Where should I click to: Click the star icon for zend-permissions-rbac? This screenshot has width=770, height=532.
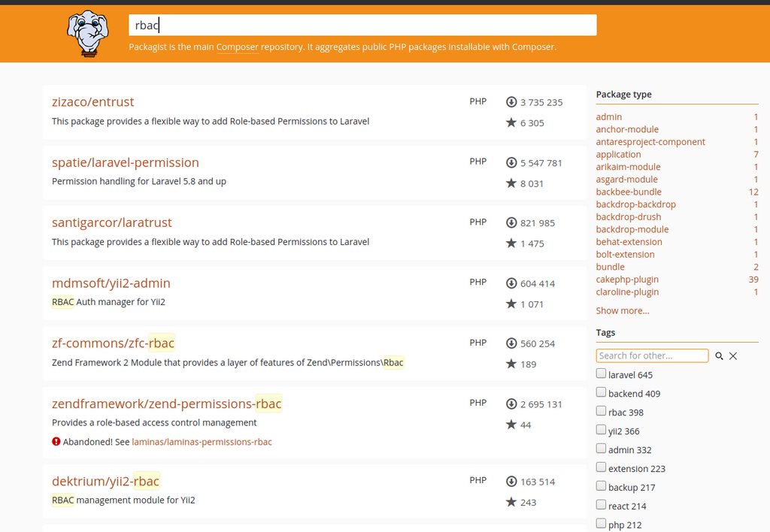tap(511, 425)
